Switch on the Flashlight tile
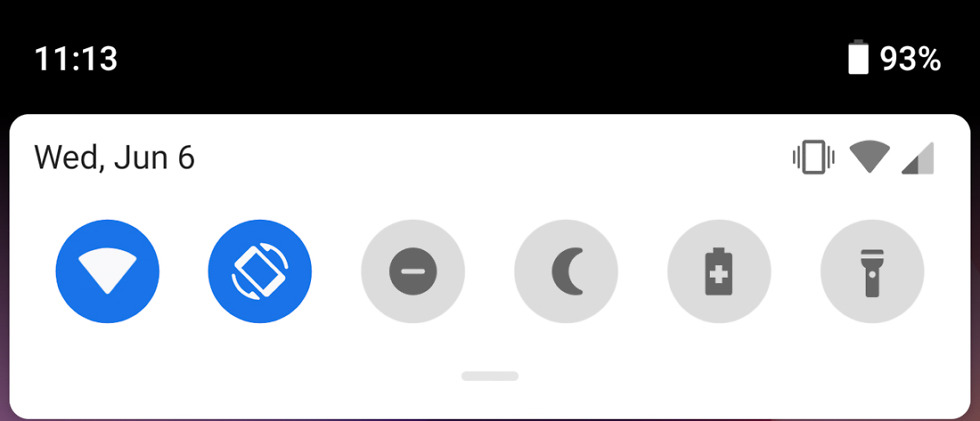The image size is (980, 421). point(872,271)
